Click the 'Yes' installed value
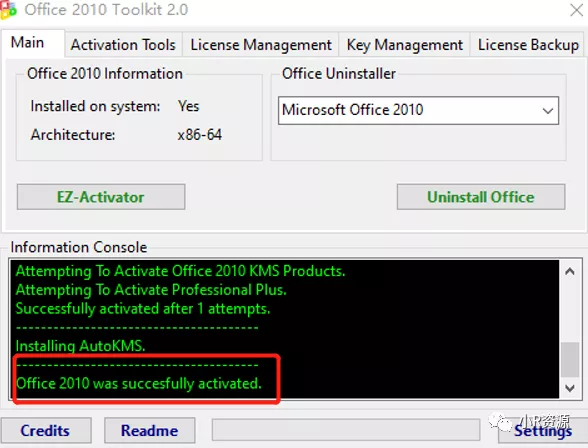Viewport: 588px width, 448px height. (x=189, y=106)
